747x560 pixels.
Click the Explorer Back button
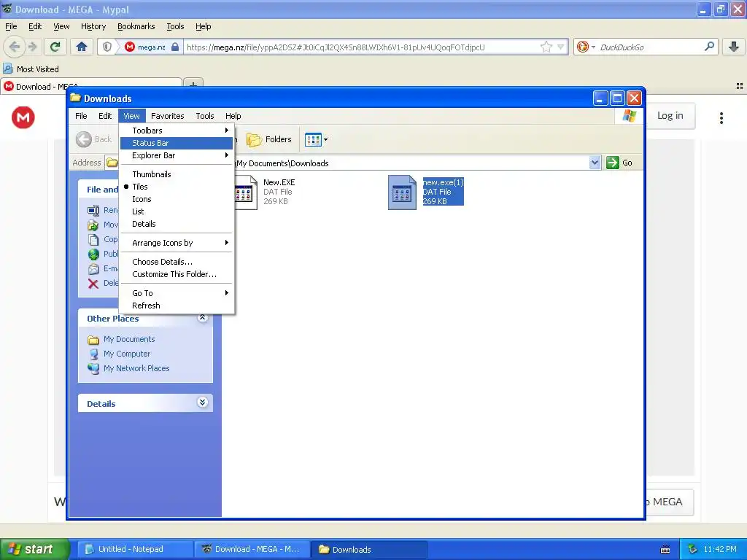[94, 139]
